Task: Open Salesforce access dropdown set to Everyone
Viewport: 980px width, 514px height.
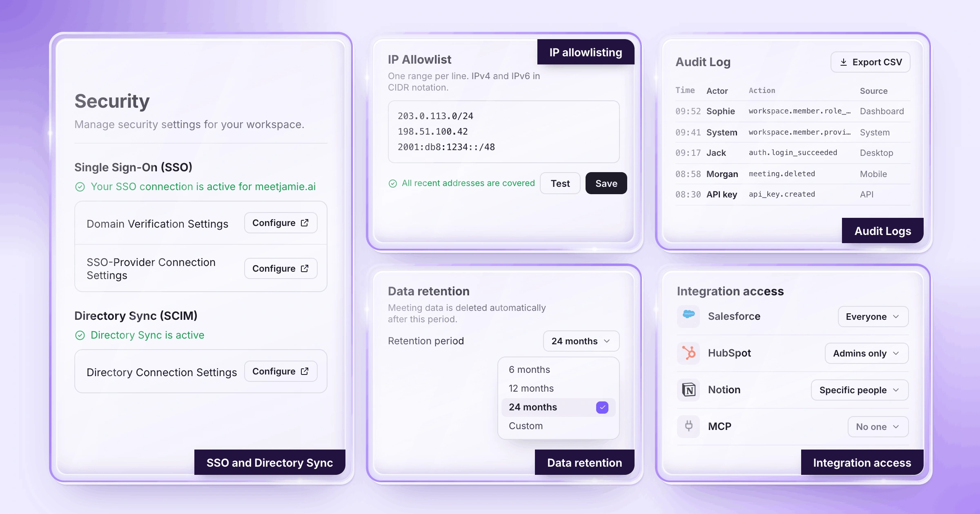Action: [873, 317]
